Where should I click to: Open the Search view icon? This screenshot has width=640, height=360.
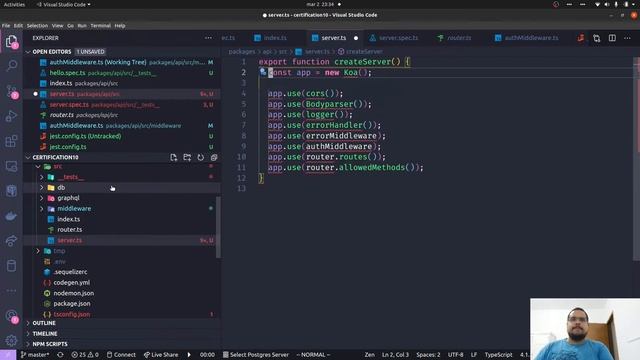(x=11, y=65)
